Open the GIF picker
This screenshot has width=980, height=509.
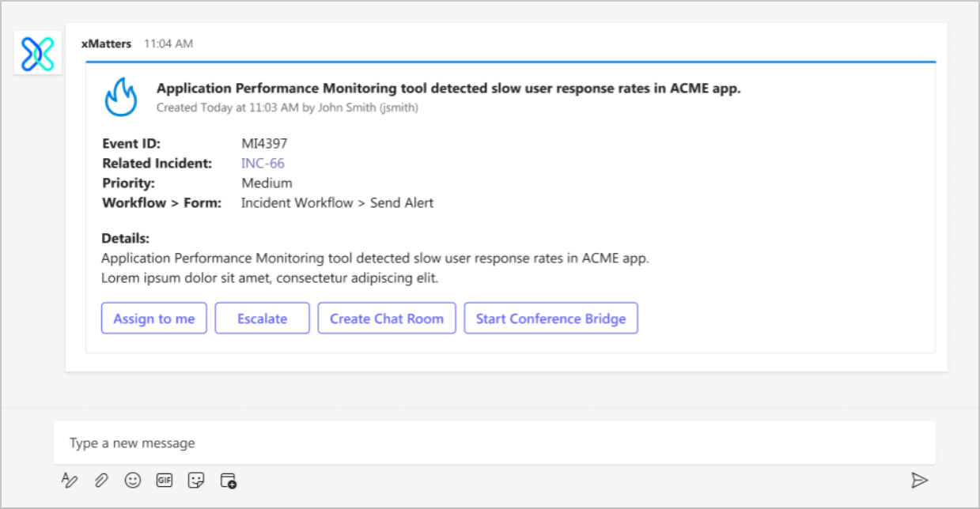pyautogui.click(x=164, y=481)
